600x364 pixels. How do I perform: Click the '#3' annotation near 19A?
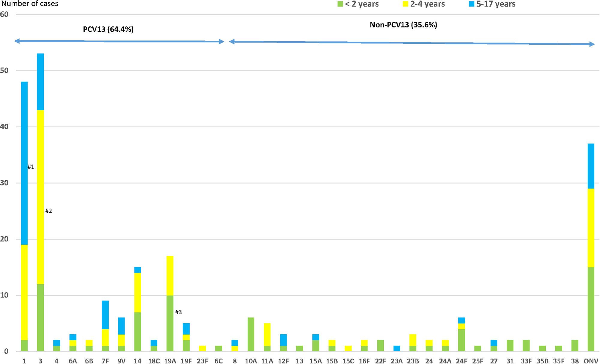(x=178, y=312)
